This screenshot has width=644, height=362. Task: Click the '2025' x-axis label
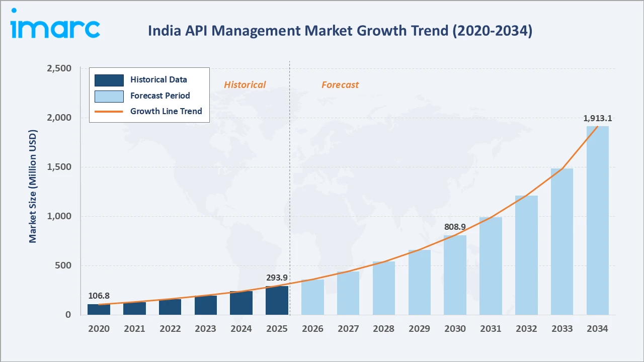point(277,329)
